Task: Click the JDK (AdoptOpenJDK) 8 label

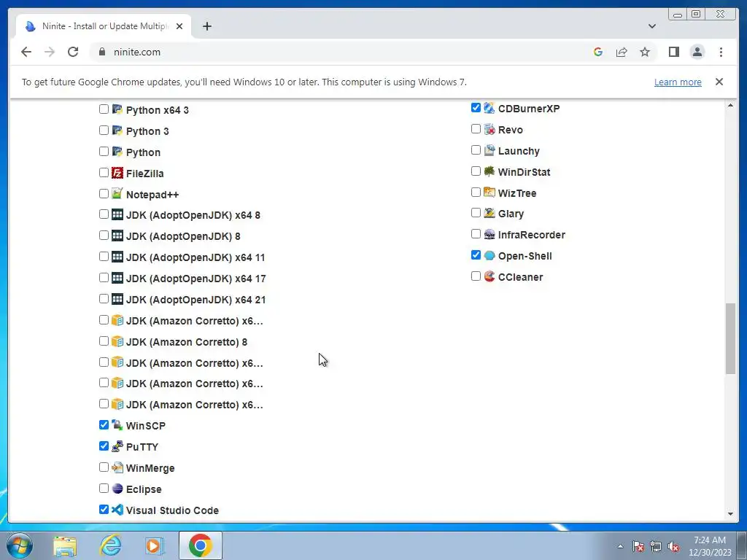Action: coord(183,236)
